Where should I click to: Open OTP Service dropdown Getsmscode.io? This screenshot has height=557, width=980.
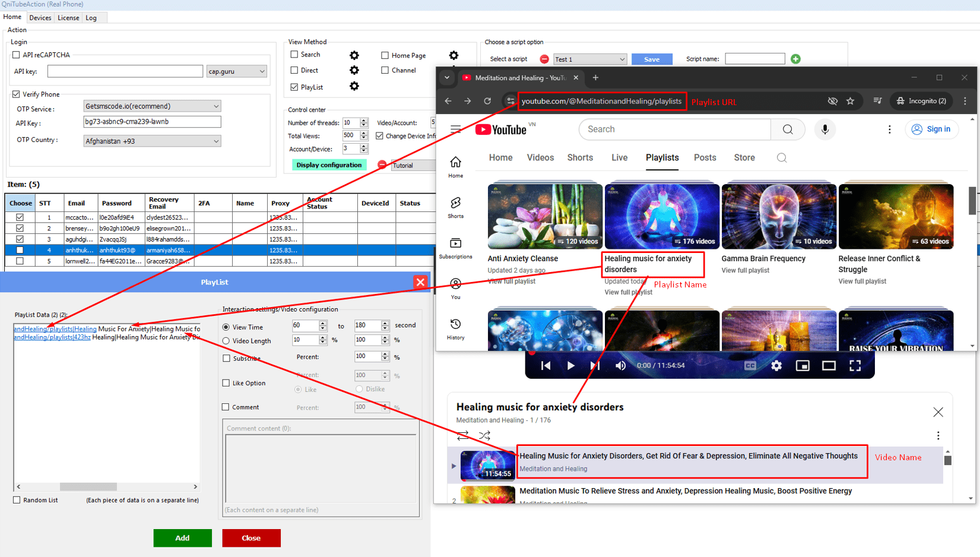coord(152,106)
